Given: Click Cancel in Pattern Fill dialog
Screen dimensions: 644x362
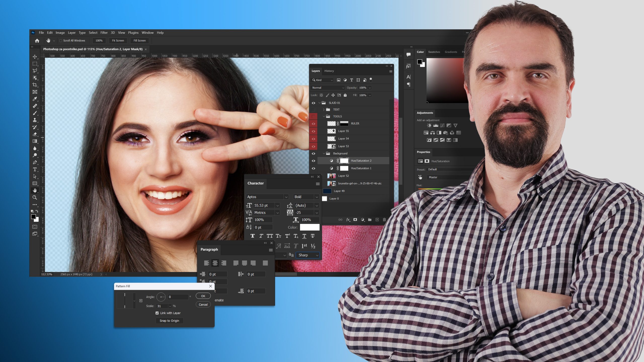Looking at the screenshot, I should 203,304.
